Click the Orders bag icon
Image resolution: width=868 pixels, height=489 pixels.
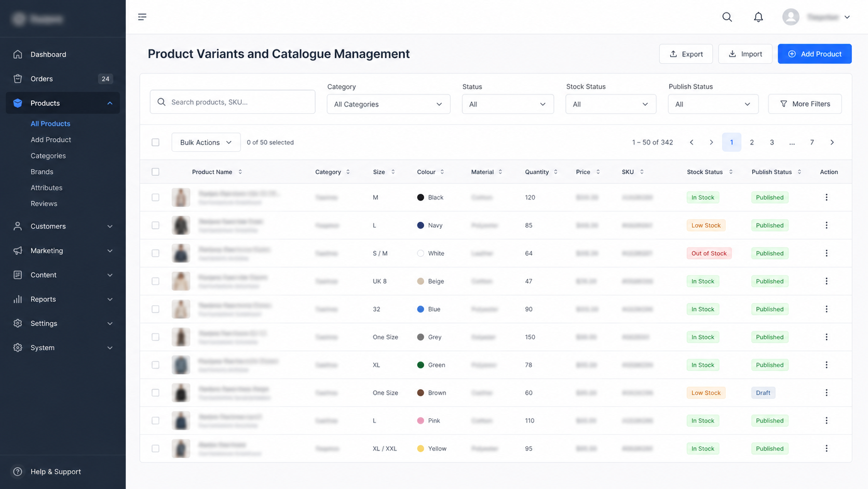pos(18,78)
